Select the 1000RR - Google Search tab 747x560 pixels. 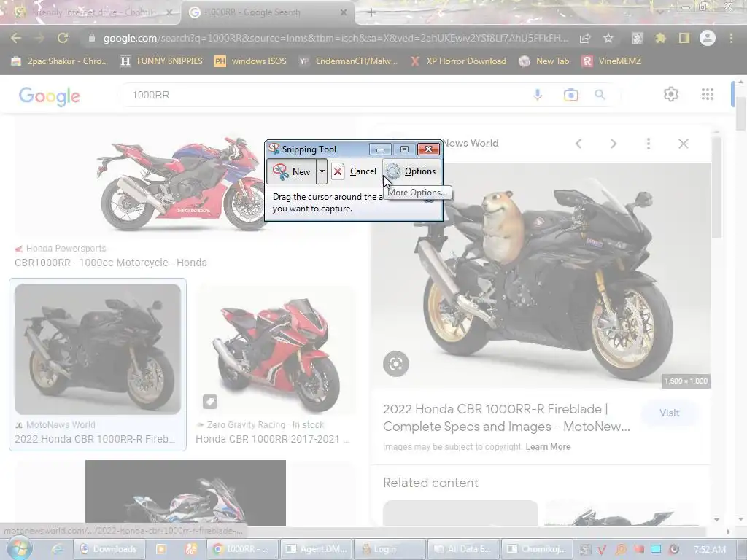point(267,12)
